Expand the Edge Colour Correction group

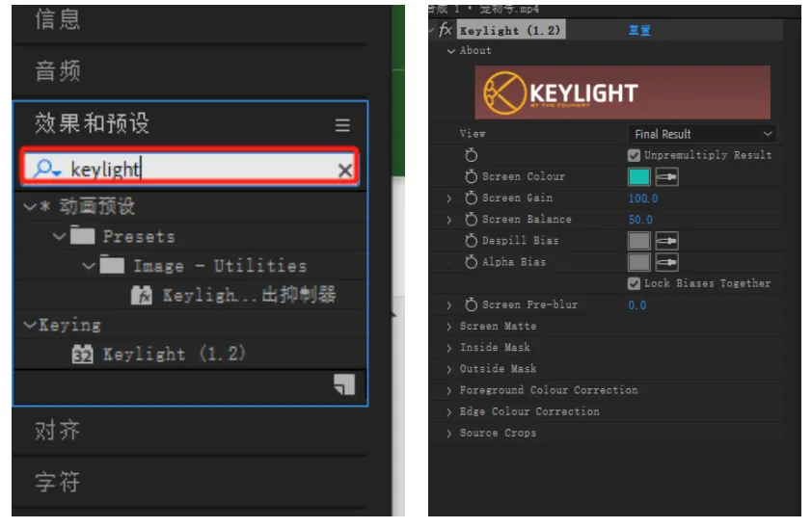[449, 412]
